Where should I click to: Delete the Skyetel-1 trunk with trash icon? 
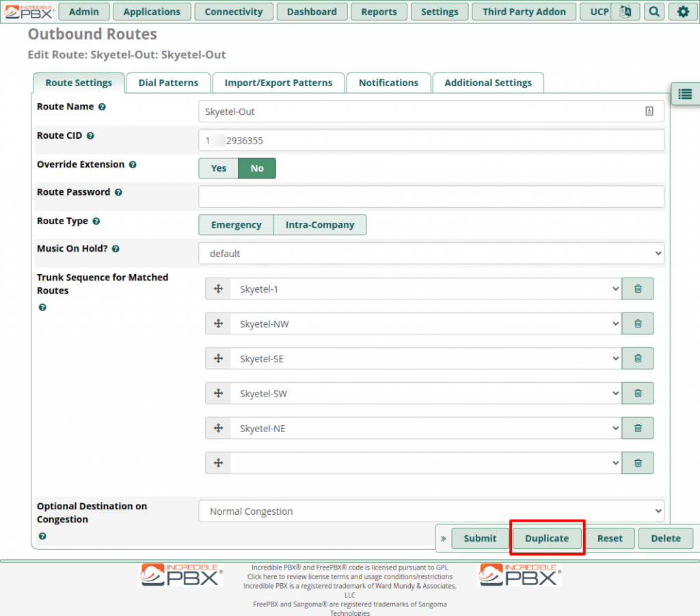pos(638,289)
